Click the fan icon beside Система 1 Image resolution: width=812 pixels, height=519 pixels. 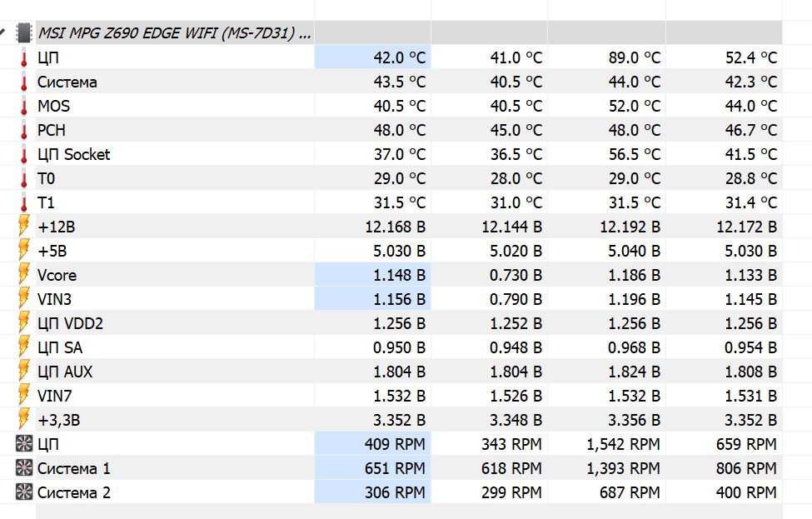[24, 468]
